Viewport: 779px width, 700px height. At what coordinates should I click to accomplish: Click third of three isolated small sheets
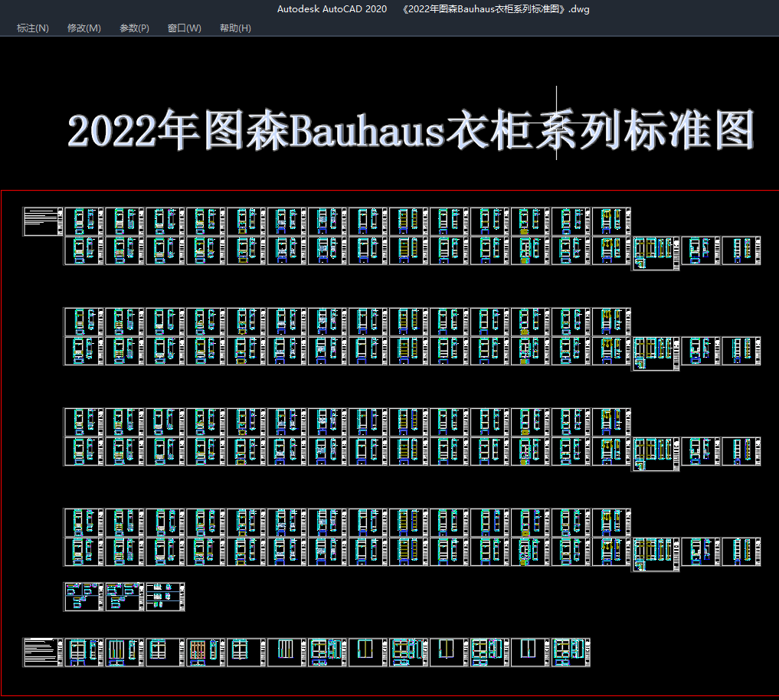pyautogui.click(x=165, y=597)
